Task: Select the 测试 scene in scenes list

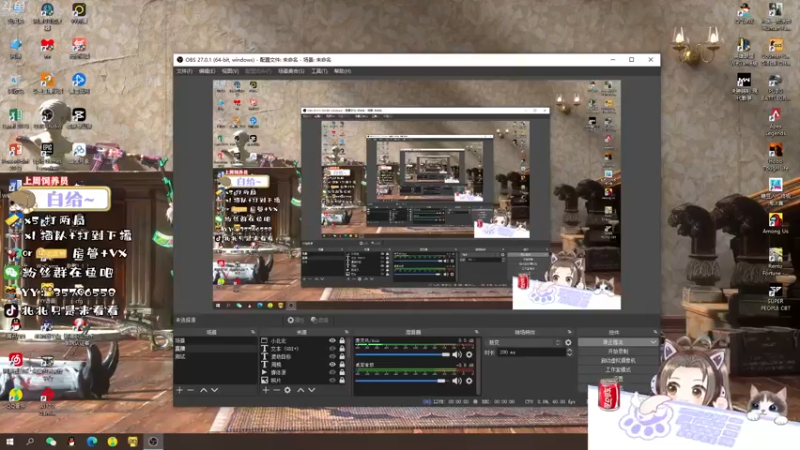Action: coord(215,356)
